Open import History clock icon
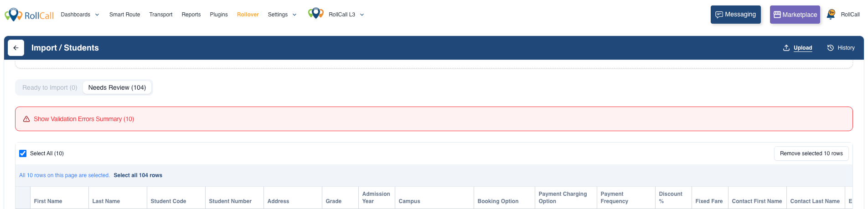 831,48
